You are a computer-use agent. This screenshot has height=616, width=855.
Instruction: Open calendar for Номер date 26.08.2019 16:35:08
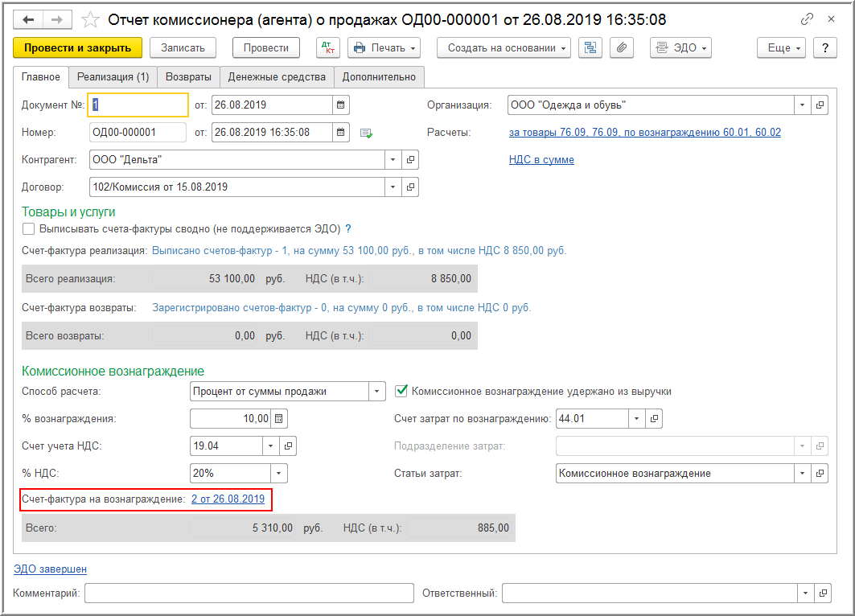(x=341, y=132)
